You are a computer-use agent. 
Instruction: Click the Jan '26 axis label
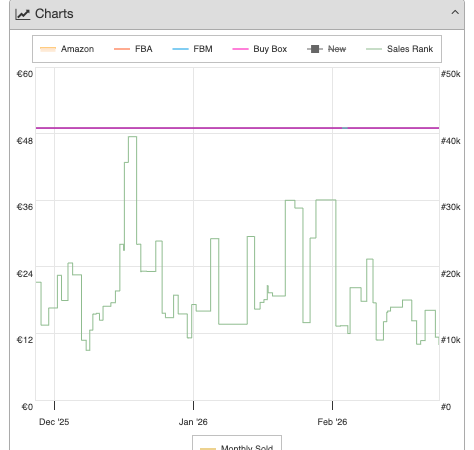193,422
